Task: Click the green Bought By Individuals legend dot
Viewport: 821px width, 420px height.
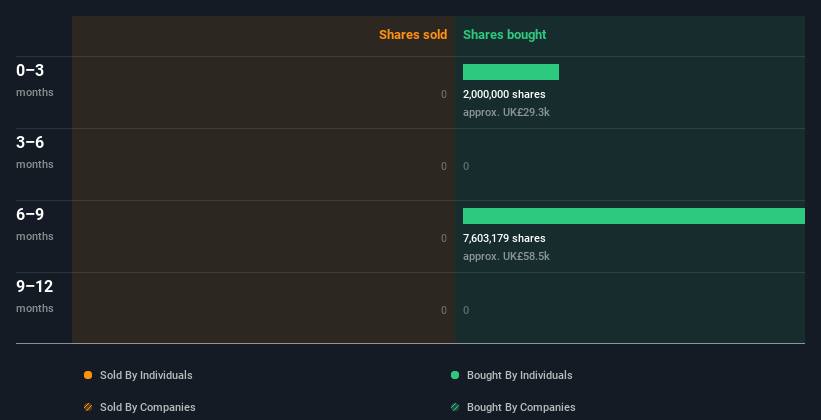Action: (x=455, y=375)
